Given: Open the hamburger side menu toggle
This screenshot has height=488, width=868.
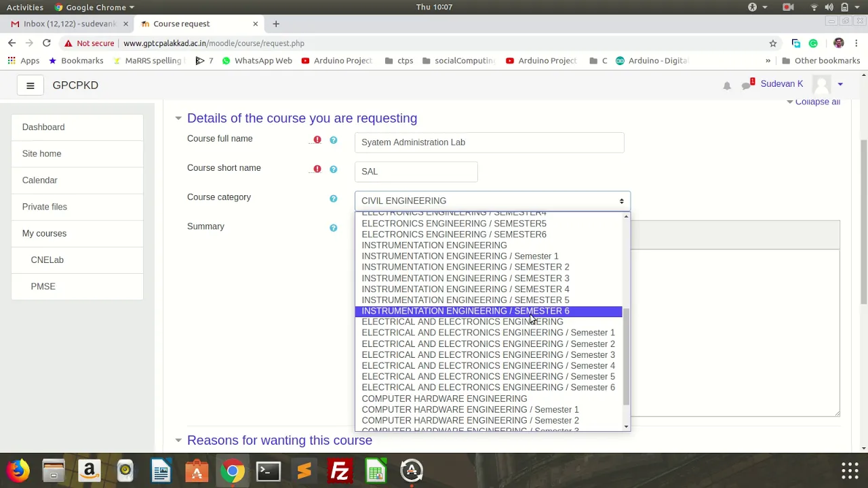Looking at the screenshot, I should pos(30,85).
